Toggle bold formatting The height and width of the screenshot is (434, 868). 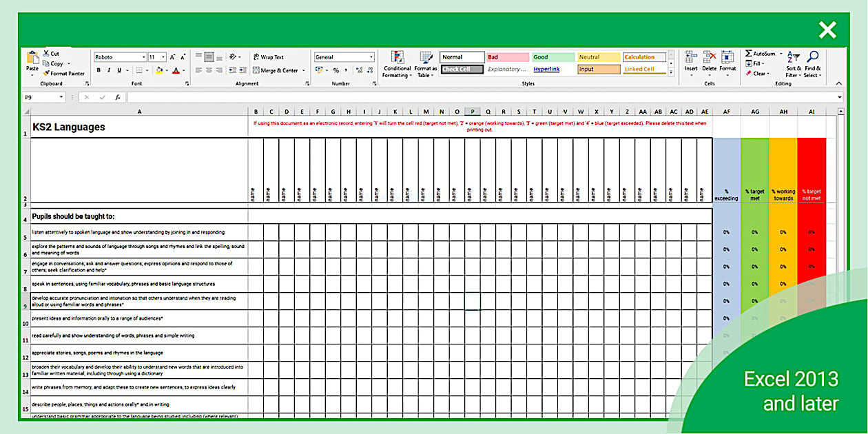(x=99, y=70)
